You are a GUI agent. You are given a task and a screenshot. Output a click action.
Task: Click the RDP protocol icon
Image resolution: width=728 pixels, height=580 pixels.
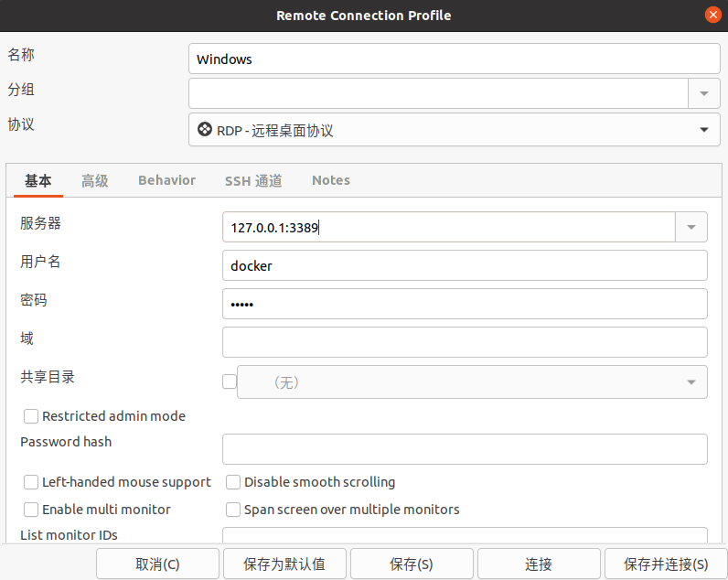pos(205,129)
